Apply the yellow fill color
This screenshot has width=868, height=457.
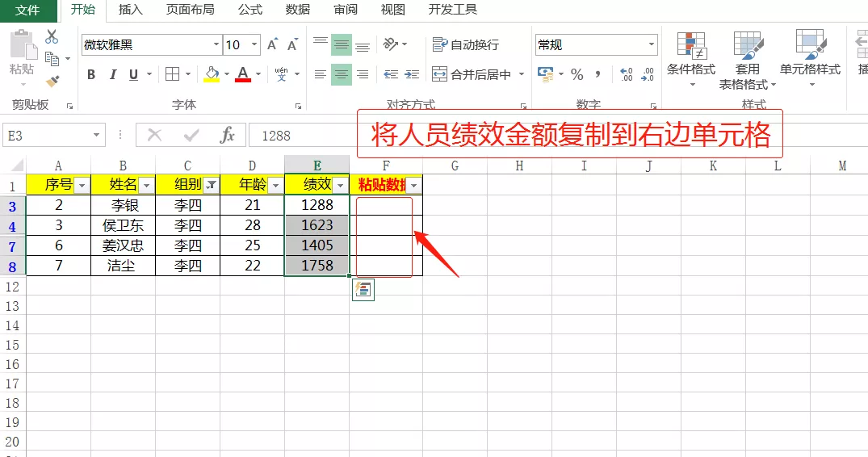click(212, 74)
